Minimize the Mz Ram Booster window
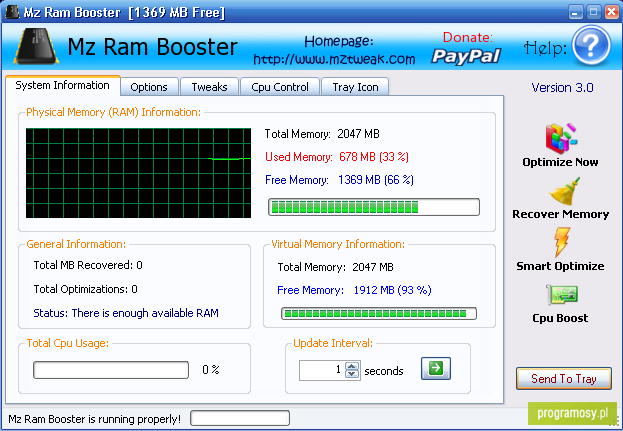The image size is (623, 431). pyautogui.click(x=575, y=12)
